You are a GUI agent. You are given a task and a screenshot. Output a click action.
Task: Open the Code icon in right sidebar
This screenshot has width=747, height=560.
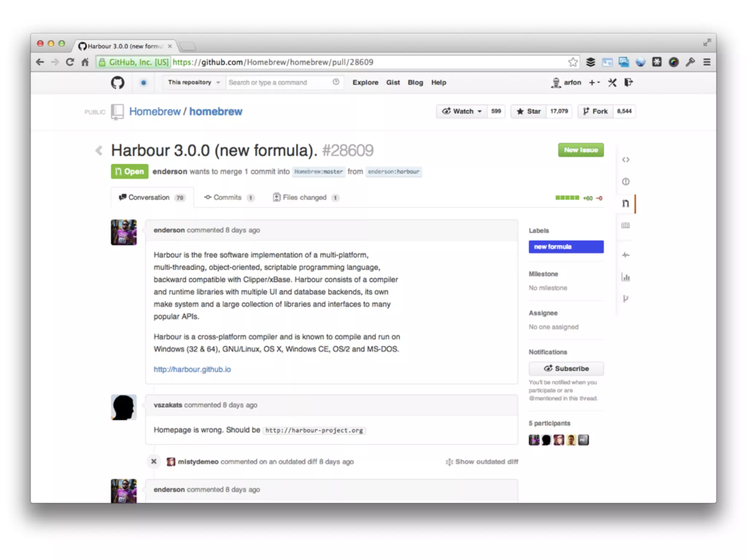(626, 160)
